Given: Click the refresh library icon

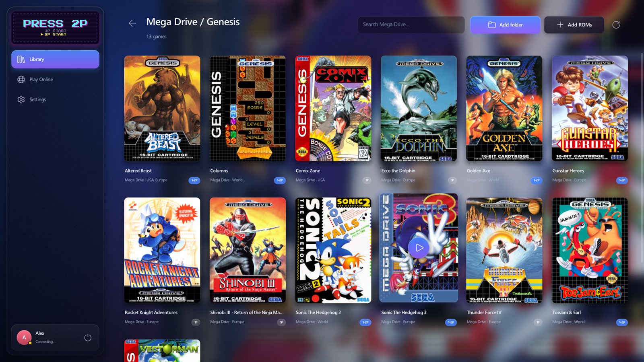Looking at the screenshot, I should [x=616, y=25].
